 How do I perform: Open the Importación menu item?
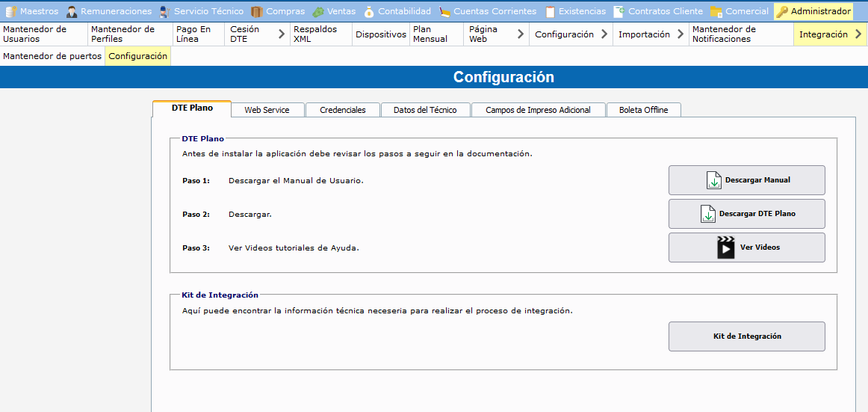click(x=651, y=34)
